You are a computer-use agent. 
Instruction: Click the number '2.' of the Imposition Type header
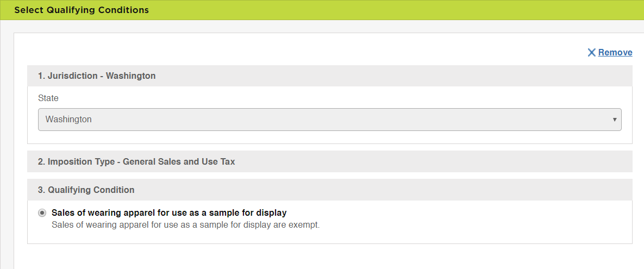tap(42, 162)
